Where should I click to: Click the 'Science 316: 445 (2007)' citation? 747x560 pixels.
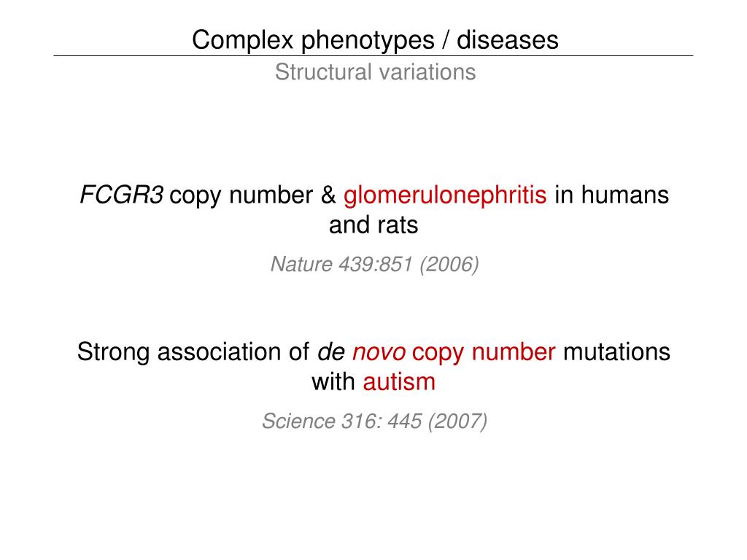374,421
